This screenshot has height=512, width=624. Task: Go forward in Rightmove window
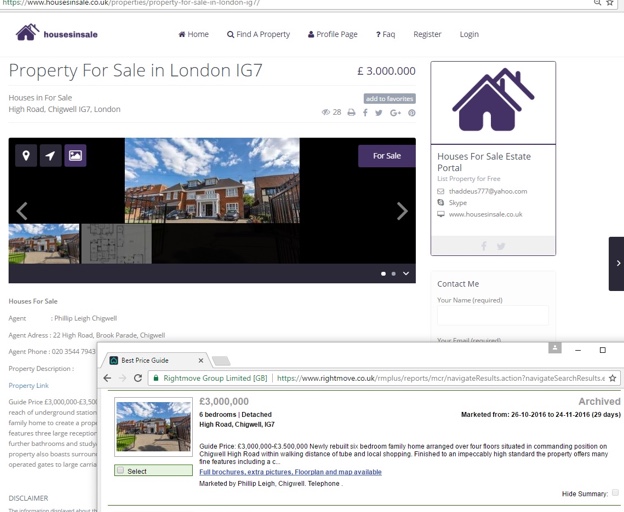click(123, 378)
